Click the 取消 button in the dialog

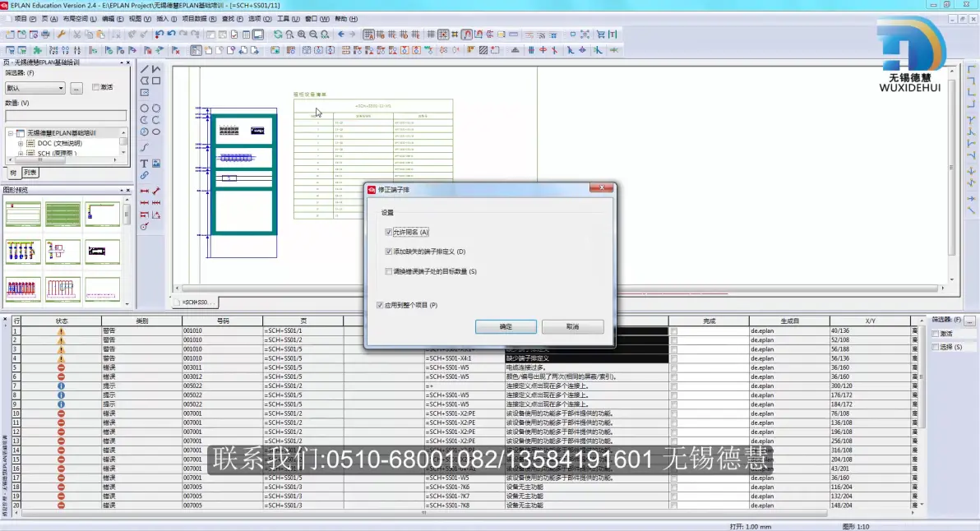pyautogui.click(x=572, y=326)
